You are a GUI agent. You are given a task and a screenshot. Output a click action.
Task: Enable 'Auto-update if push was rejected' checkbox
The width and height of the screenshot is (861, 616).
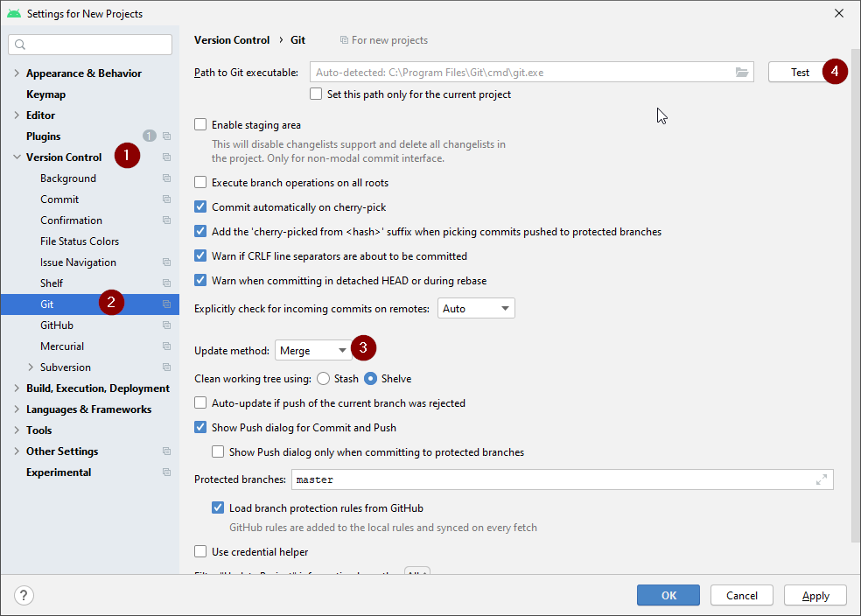coord(200,403)
